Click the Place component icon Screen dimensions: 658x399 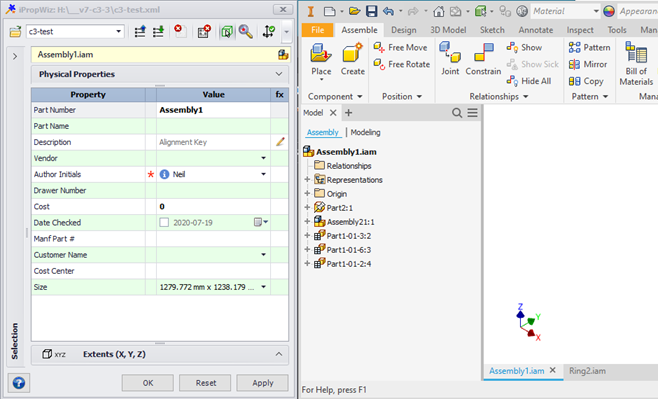tap(321, 54)
